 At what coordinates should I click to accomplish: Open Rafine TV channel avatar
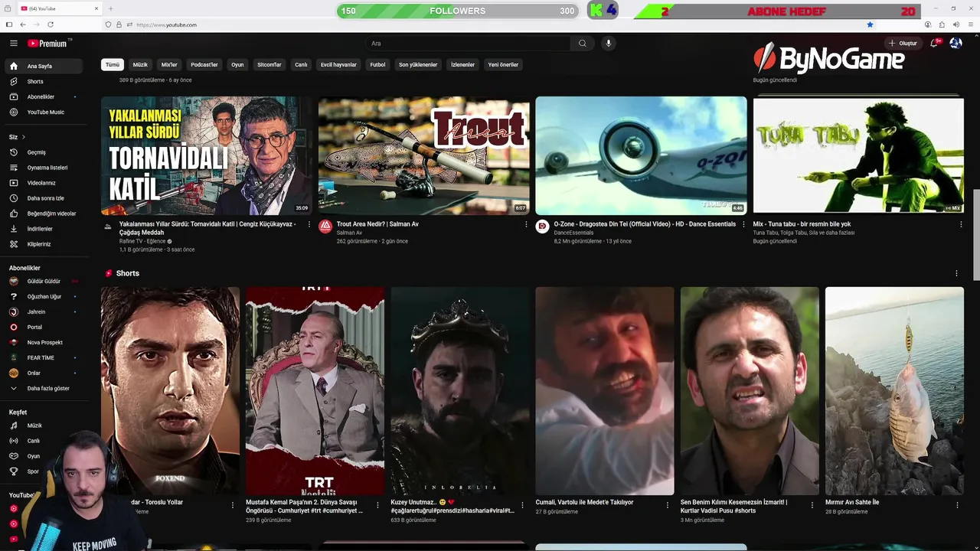pos(108,227)
